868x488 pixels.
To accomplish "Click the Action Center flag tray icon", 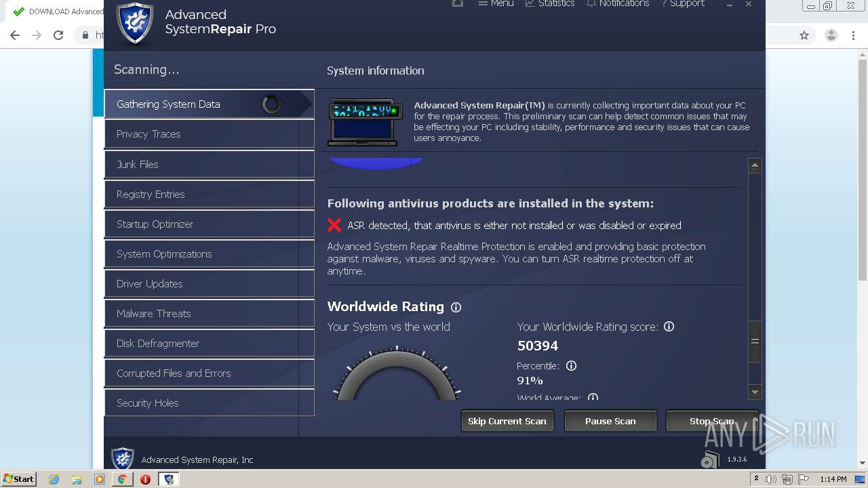I will point(804,479).
